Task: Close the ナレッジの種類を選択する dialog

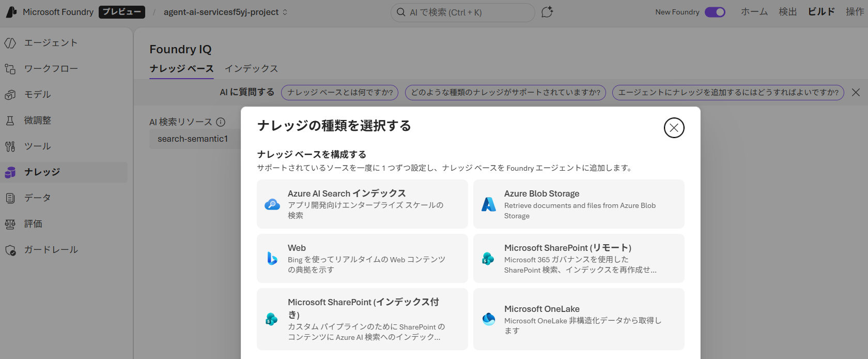Action: [674, 128]
